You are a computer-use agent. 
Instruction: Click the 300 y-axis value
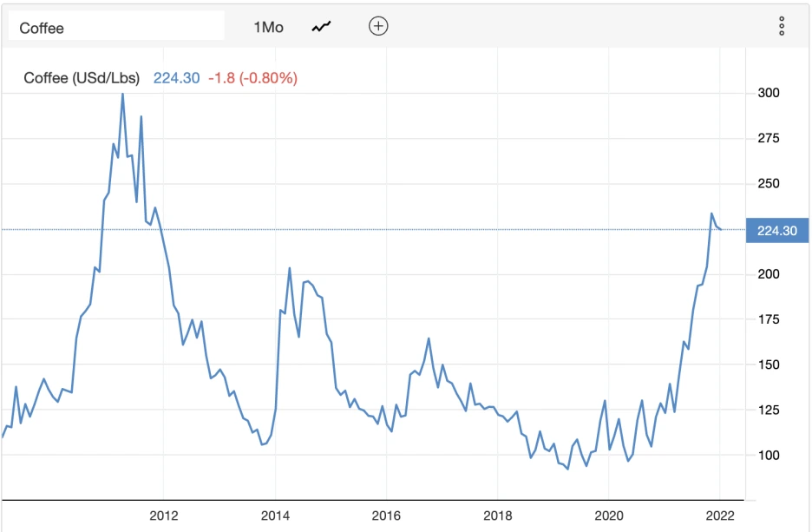click(x=769, y=93)
